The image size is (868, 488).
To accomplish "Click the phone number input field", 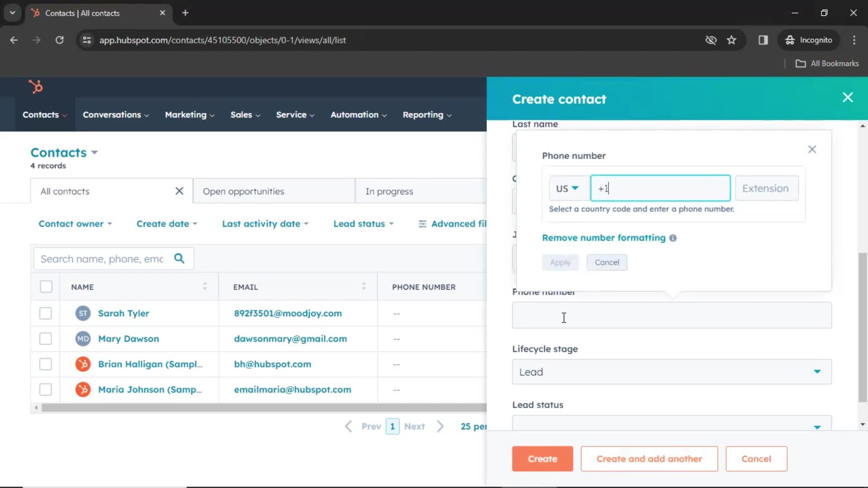I will coord(660,188).
